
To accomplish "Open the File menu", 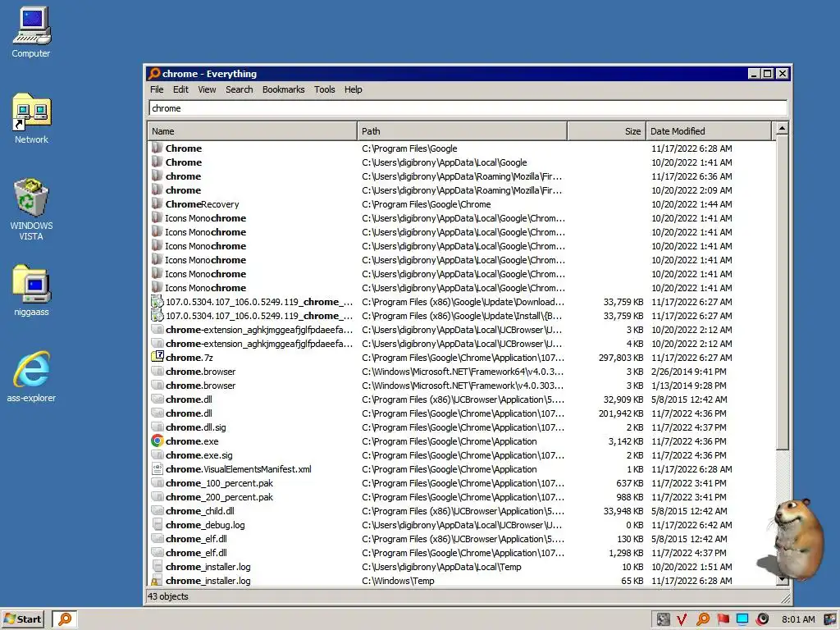I will (x=157, y=89).
